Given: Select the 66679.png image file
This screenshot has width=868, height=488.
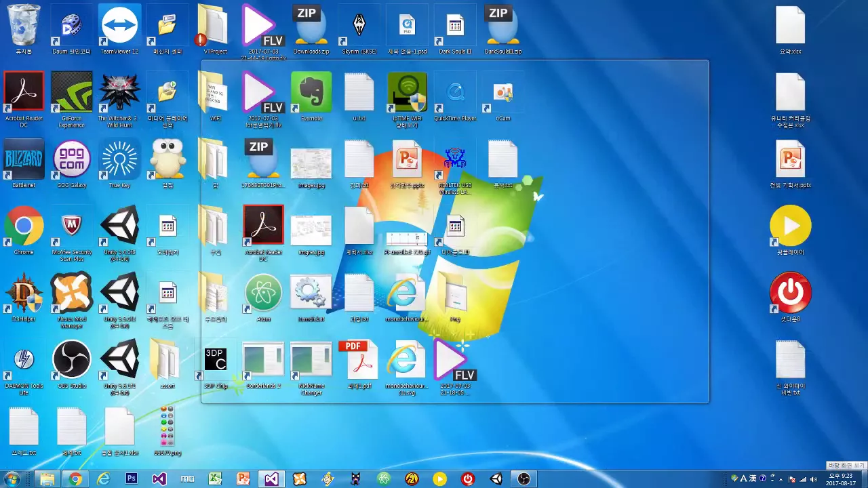Looking at the screenshot, I should click(x=167, y=430).
